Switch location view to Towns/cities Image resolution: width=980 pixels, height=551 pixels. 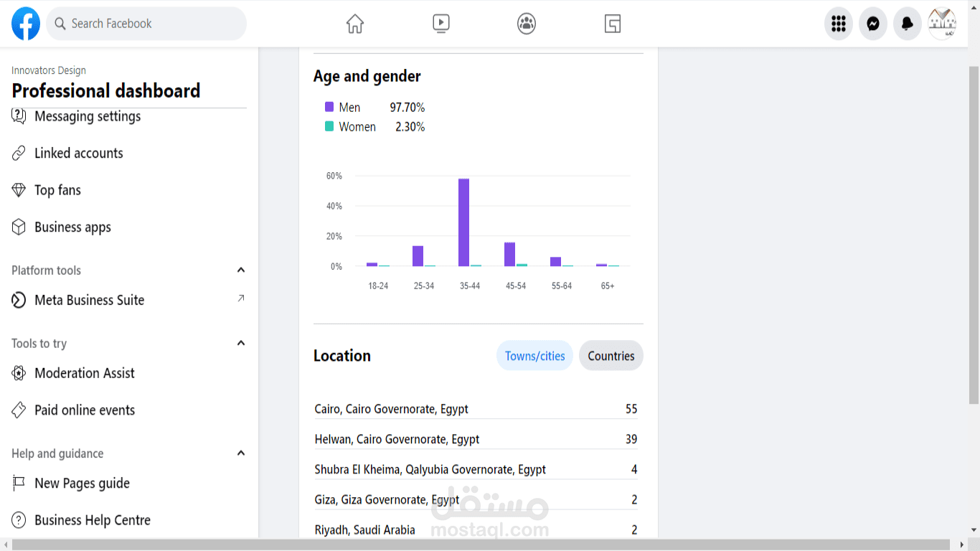click(534, 356)
